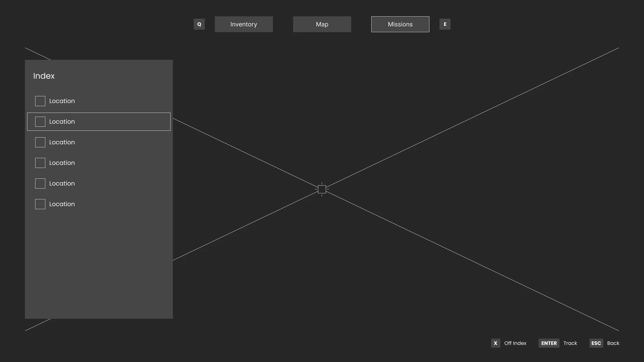Screen dimensions: 644x362
Task: Check the fifth Location checkbox
Action: click(40, 184)
